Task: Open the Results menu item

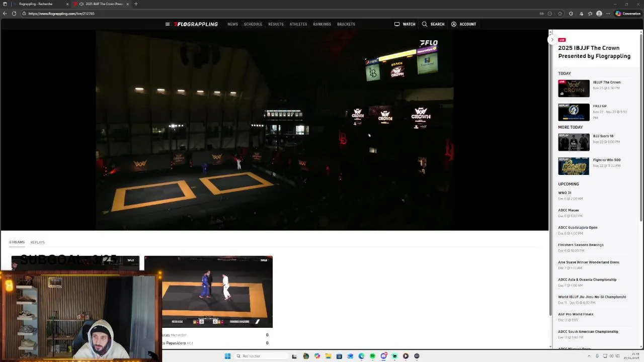Action: (276, 24)
